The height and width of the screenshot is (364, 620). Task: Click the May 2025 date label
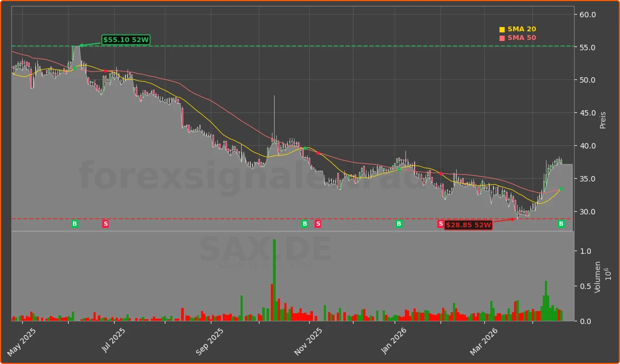[x=22, y=342]
